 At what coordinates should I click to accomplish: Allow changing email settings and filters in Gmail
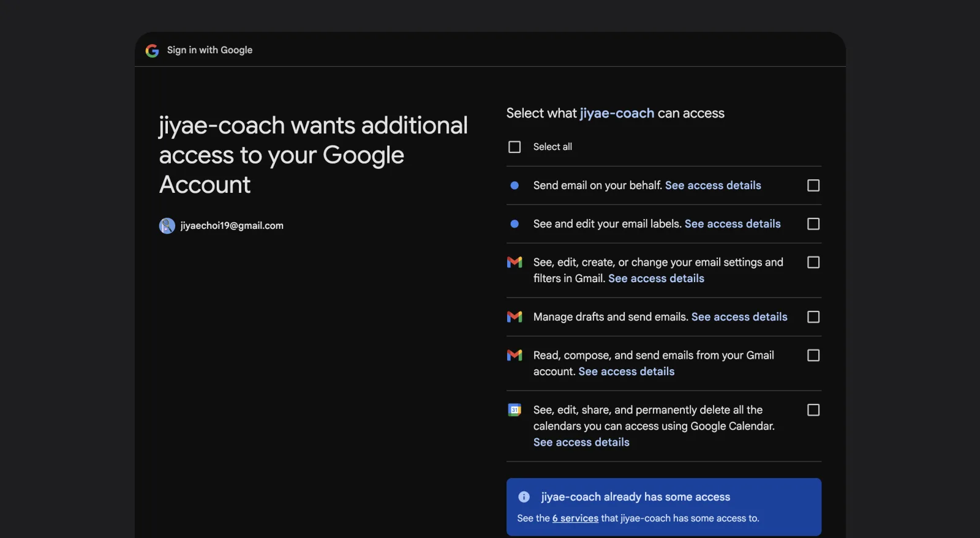tap(813, 263)
